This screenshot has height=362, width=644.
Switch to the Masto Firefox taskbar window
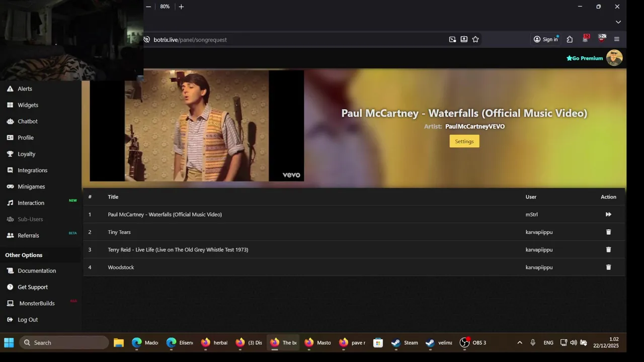[318, 343]
